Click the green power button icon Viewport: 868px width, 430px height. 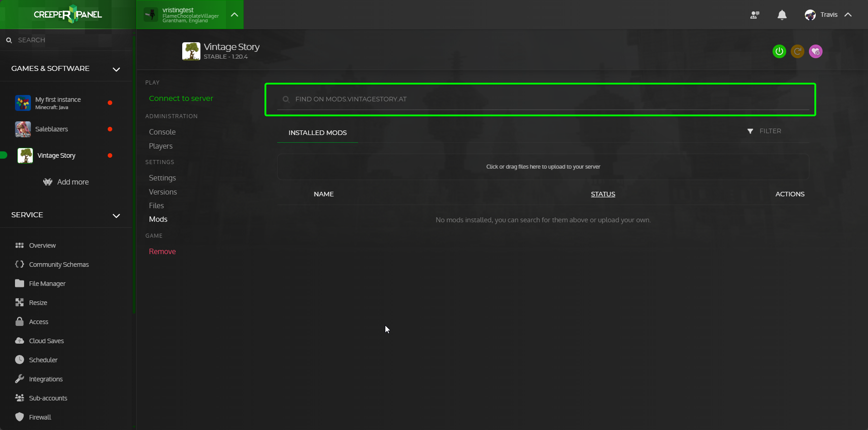pos(779,51)
